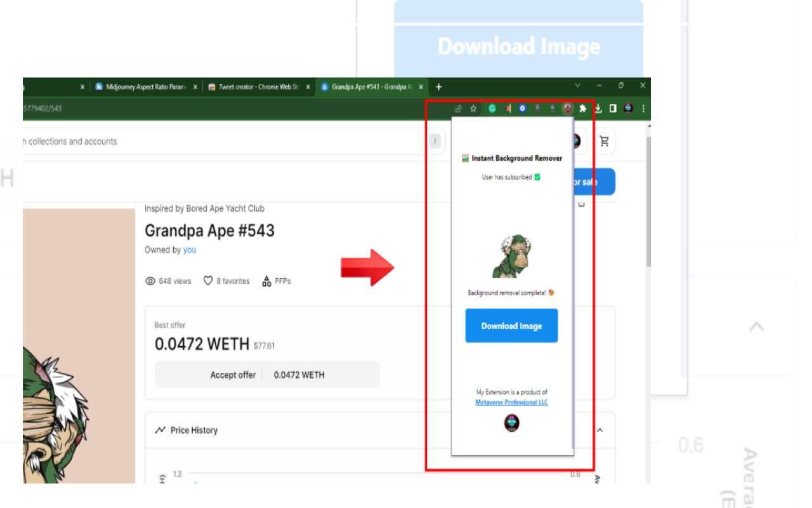Open the tab search chevron
This screenshot has height=508, width=812.
(x=577, y=85)
